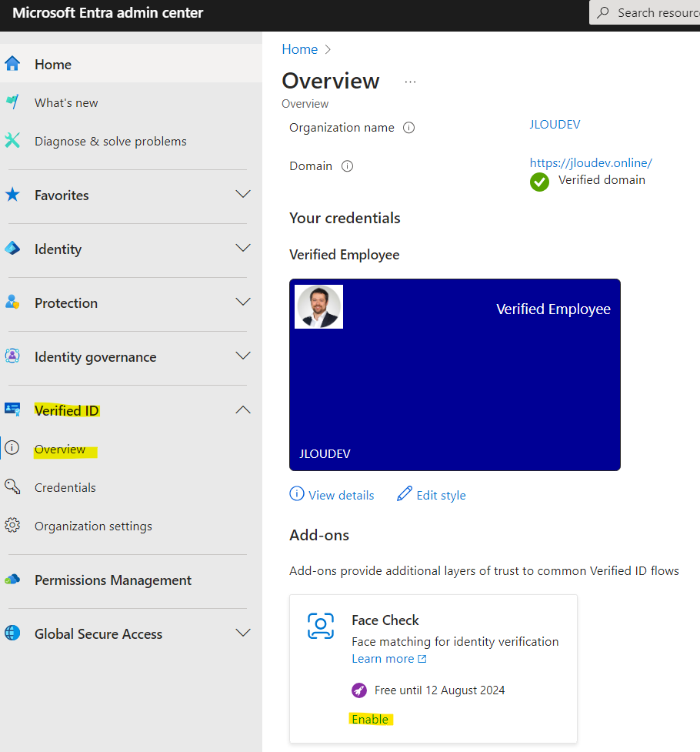This screenshot has width=700, height=752.
Task: Expand the Protection section chevron
Action: point(244,302)
